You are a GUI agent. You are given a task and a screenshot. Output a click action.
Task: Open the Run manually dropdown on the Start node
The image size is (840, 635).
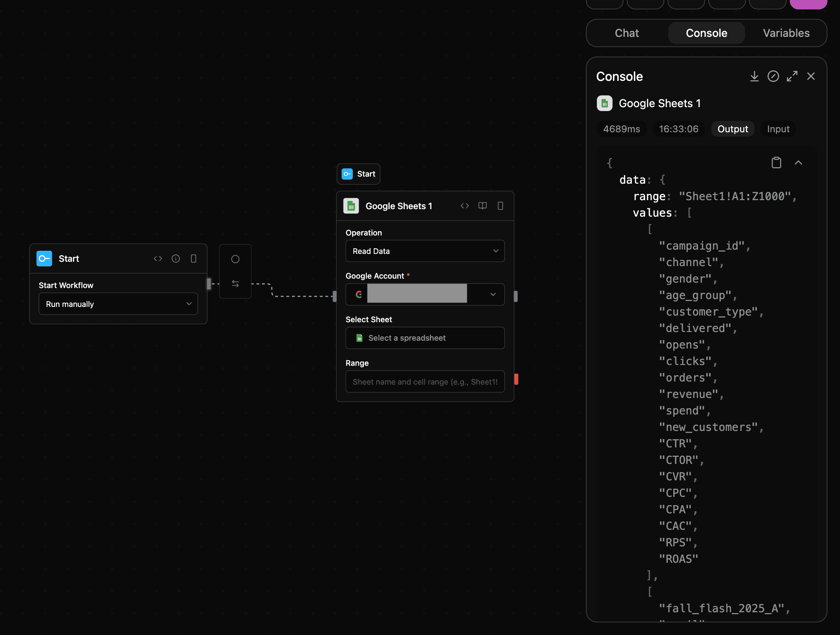(118, 303)
